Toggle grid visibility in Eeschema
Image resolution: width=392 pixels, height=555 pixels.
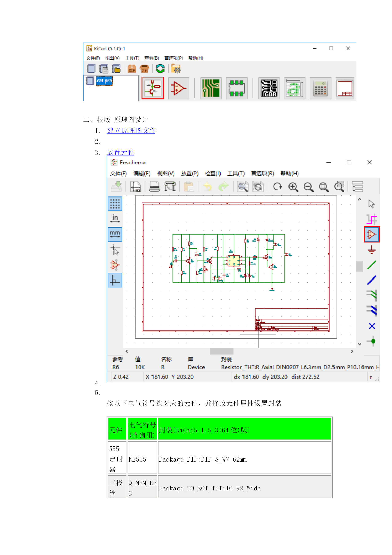coord(115,204)
